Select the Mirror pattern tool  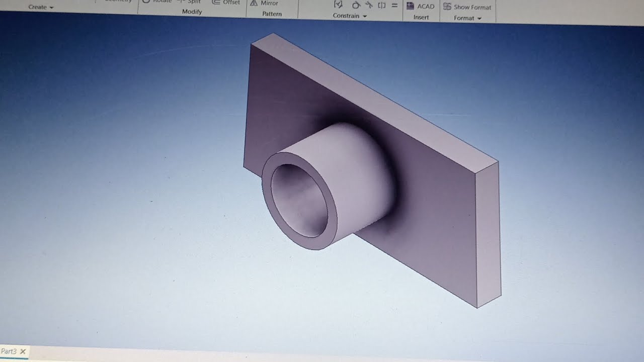click(x=265, y=3)
